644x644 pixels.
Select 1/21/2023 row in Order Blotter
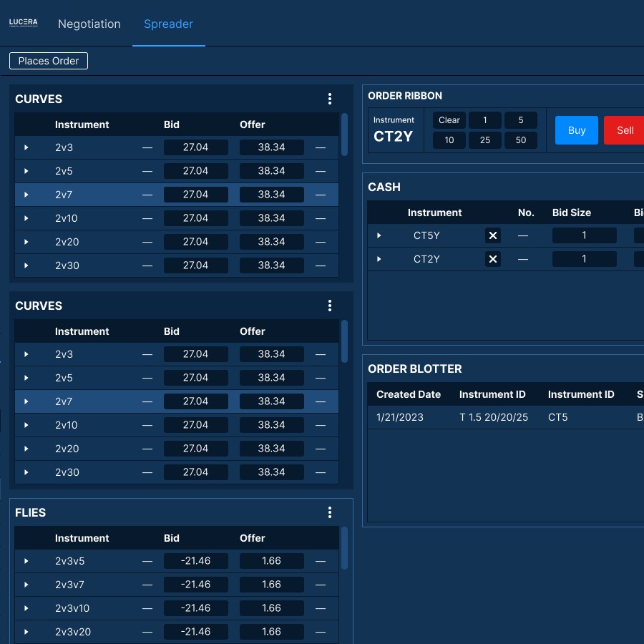click(x=506, y=417)
